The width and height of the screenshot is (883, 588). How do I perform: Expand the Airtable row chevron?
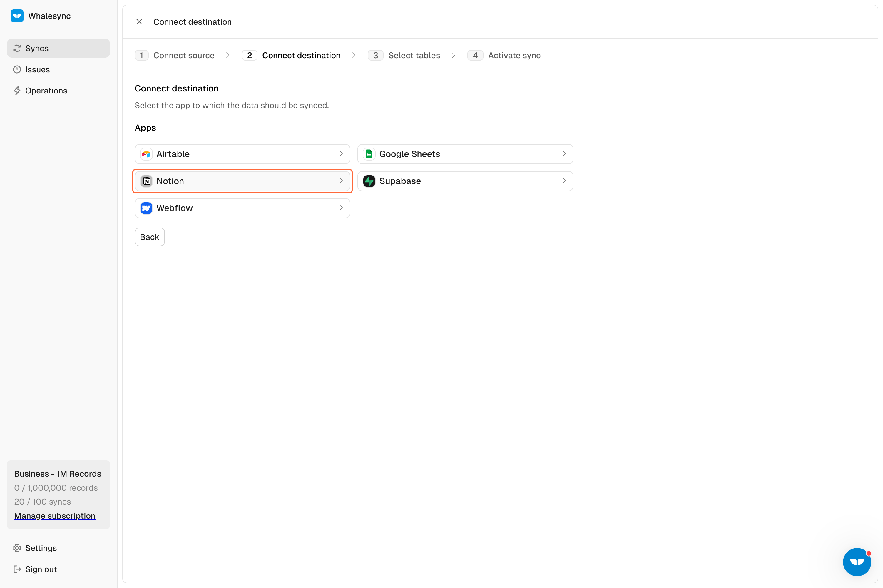(341, 154)
